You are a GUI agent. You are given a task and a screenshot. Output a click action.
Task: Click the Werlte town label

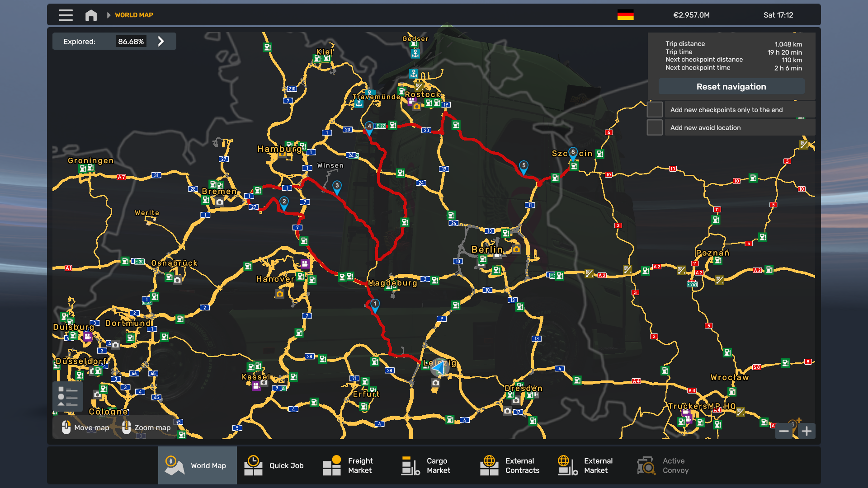pos(147,213)
